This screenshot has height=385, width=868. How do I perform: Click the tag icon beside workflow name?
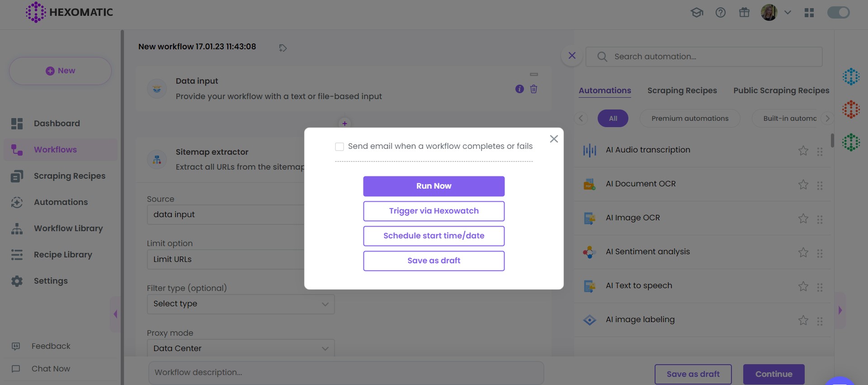283,48
